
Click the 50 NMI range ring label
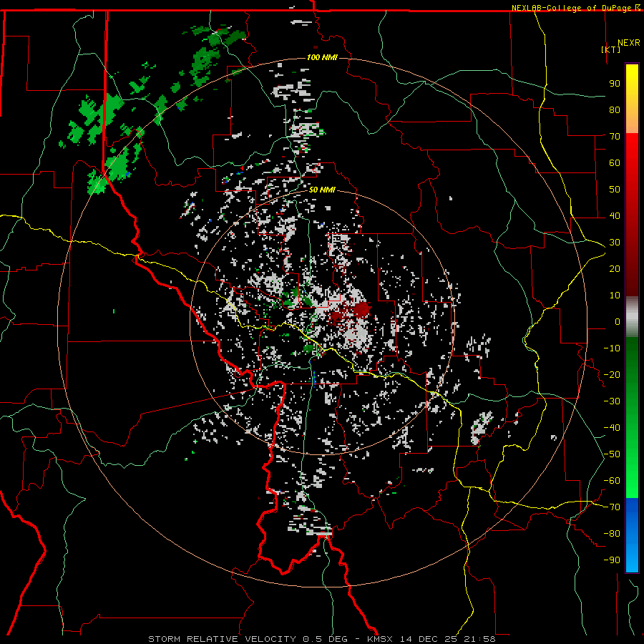(x=322, y=190)
